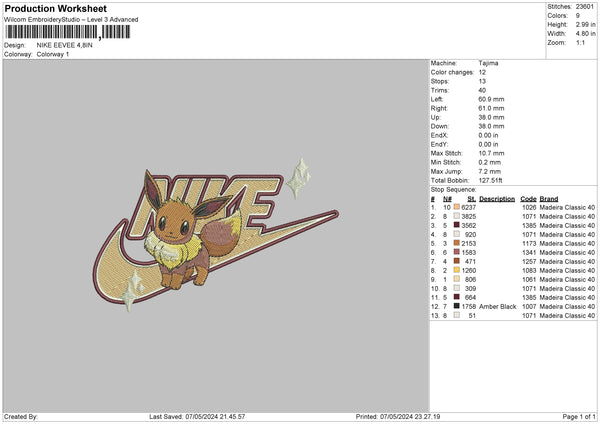Viewport: 600px width, 424px height.
Task: Click the Zoom value 1:1
Action: 580,43
